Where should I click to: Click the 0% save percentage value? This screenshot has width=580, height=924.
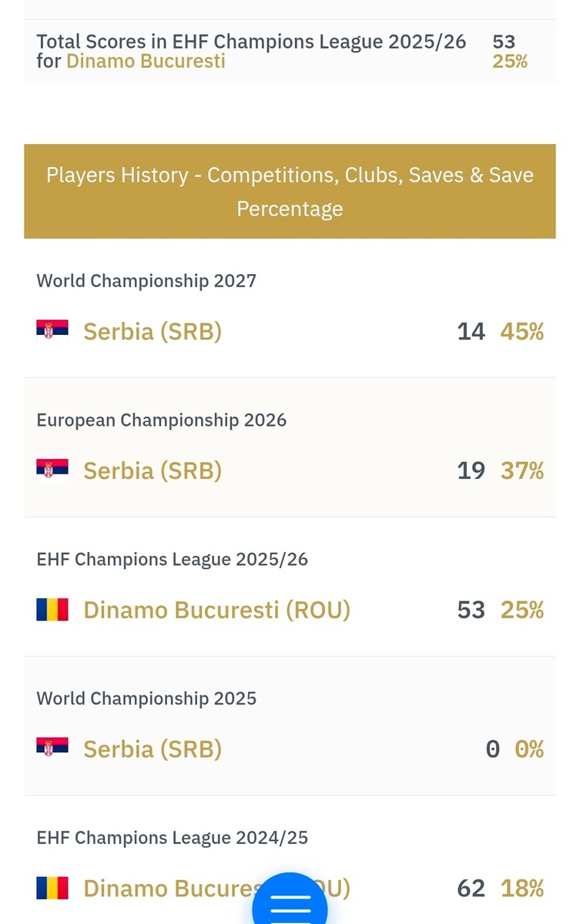[529, 749]
